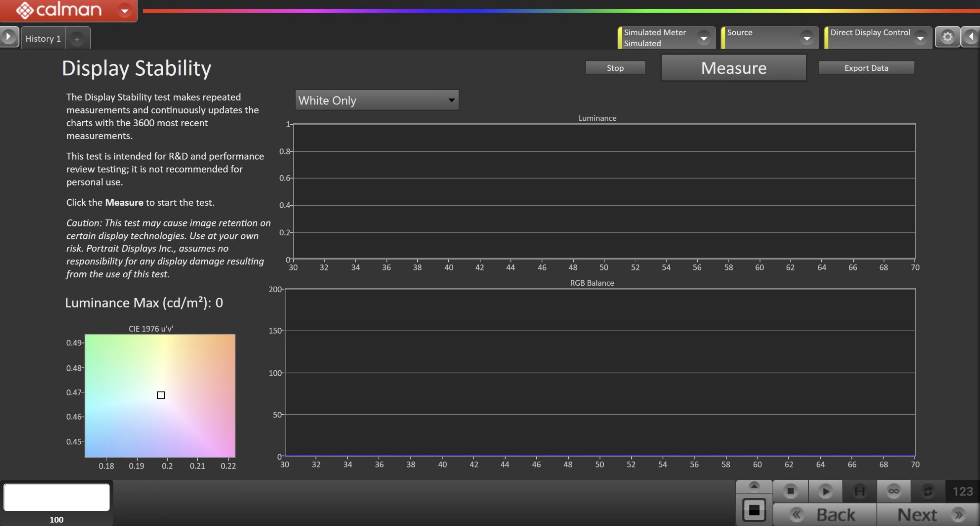
Task: Switch to the History 1 tab
Action: pos(43,39)
